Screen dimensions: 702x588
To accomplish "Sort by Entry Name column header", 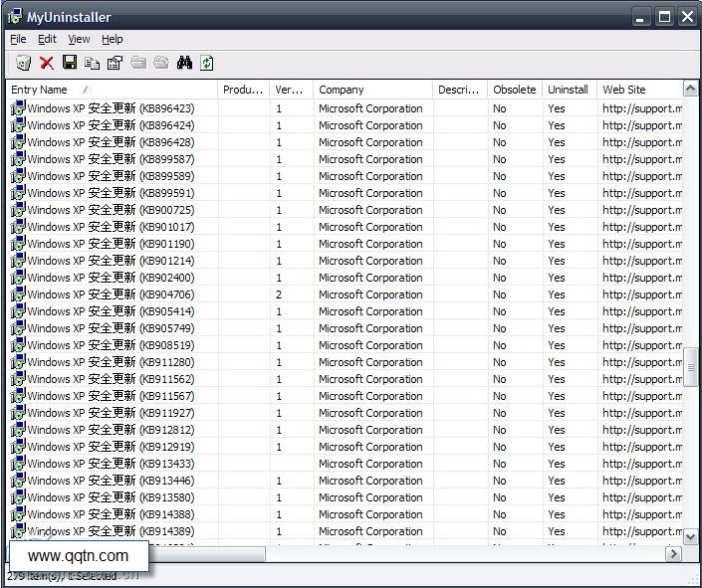I will pyautogui.click(x=112, y=90).
